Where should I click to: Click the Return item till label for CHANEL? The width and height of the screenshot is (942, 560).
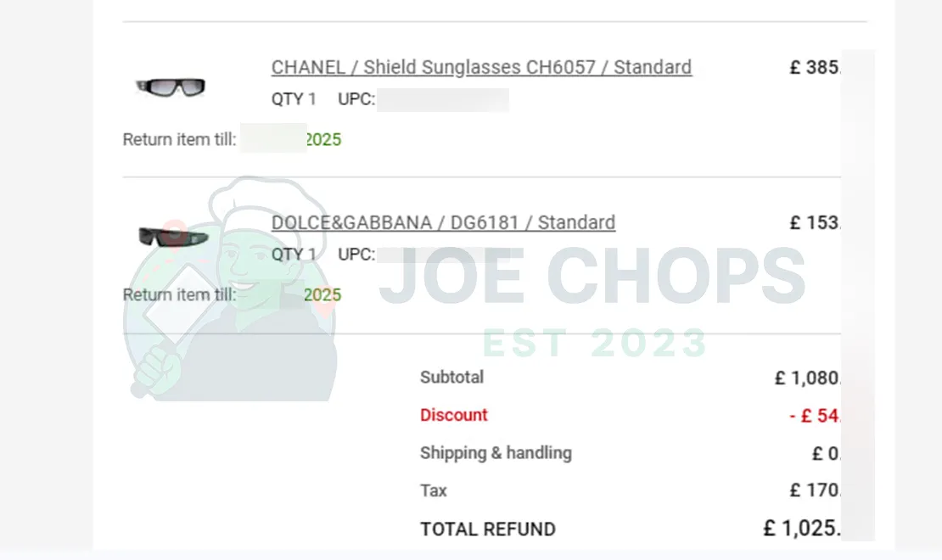pos(177,139)
